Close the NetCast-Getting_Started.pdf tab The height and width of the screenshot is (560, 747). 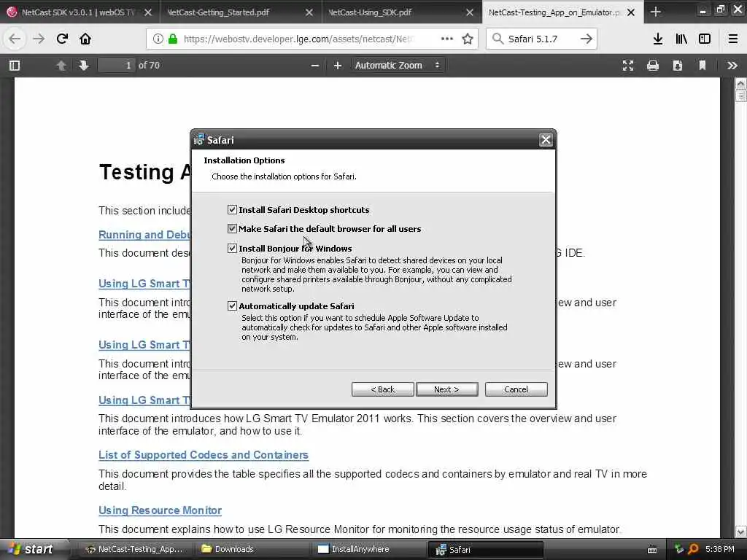(309, 12)
